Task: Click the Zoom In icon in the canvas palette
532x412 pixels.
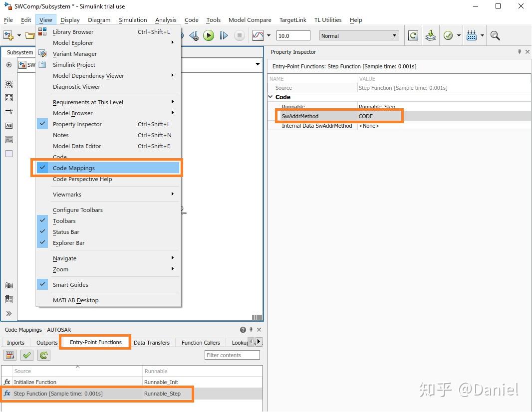Action: coord(9,84)
